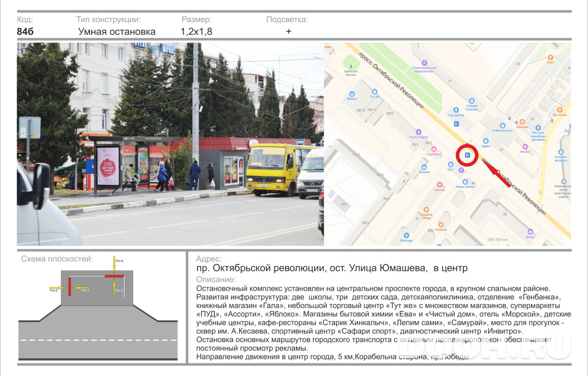Image resolution: width=588 pixels, height=376 pixels.
Task: Open the Кисс cafe icon
Action: (x=550, y=57)
